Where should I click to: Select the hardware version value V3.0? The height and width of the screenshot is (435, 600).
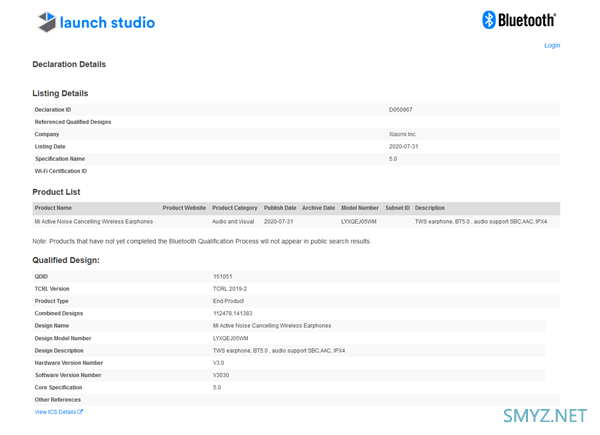point(218,363)
